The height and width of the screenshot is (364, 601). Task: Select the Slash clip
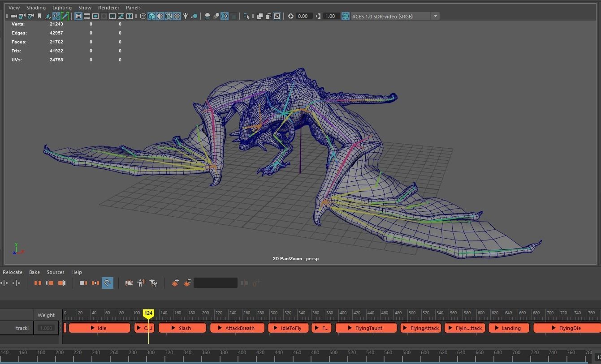coord(182,328)
